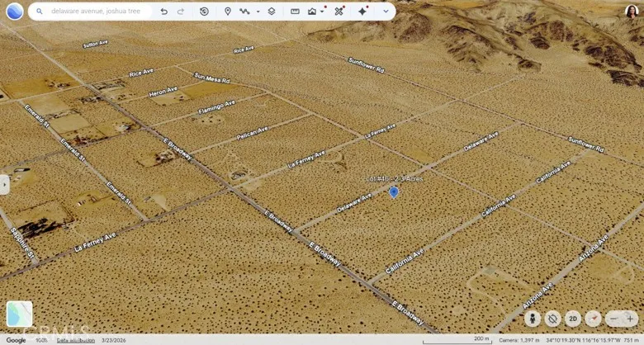Toggle the 2D view button
Screen dimensions: 644x345
coord(572,319)
